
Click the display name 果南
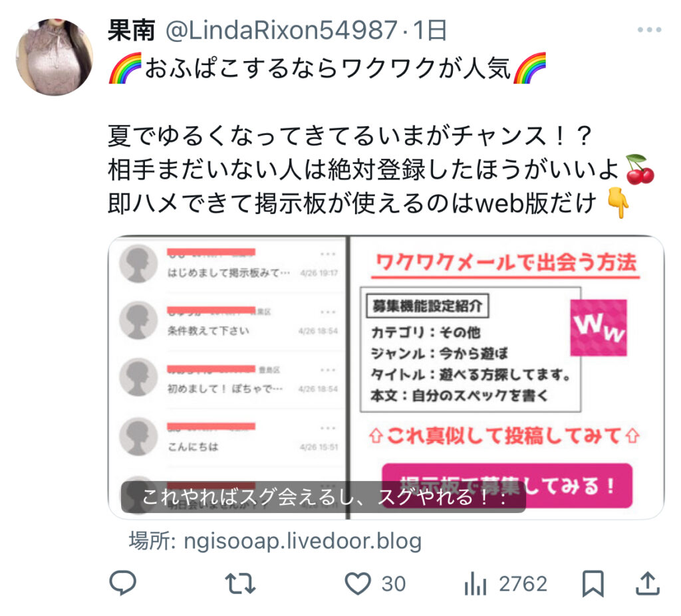click(x=131, y=30)
